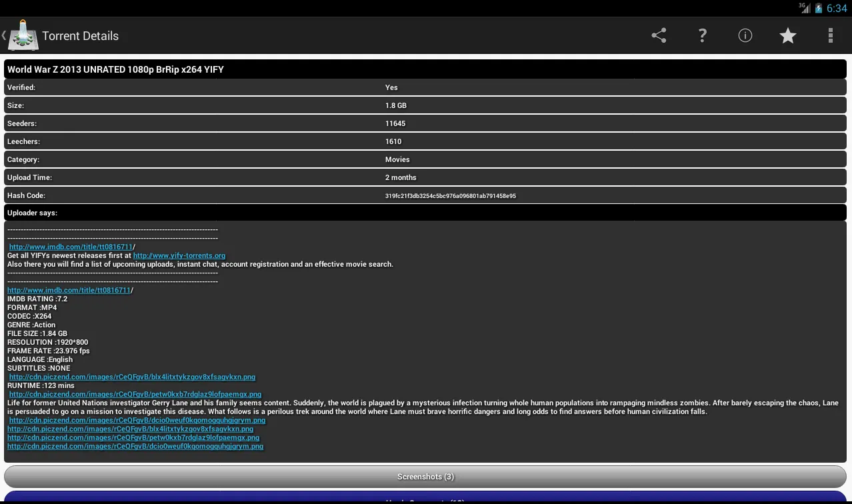This screenshot has height=504, width=852.
Task: Tap the FORMAT :MP4 line
Action: [x=32, y=307]
